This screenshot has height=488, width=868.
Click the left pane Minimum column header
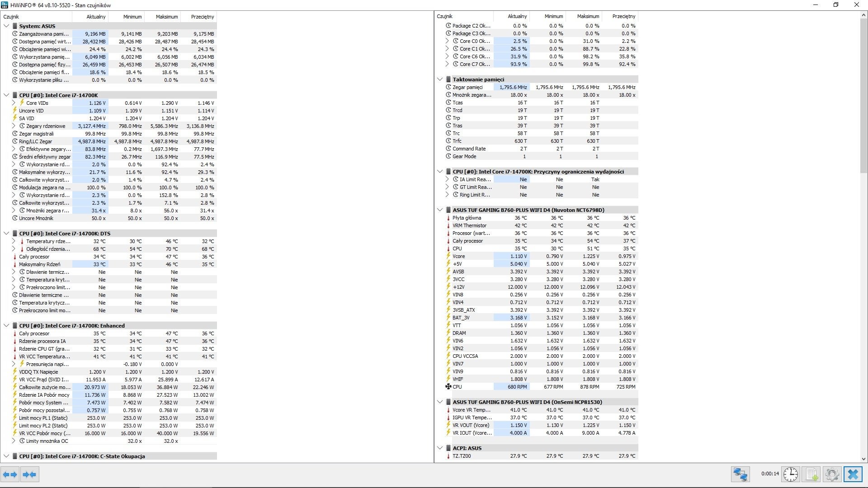(x=126, y=17)
